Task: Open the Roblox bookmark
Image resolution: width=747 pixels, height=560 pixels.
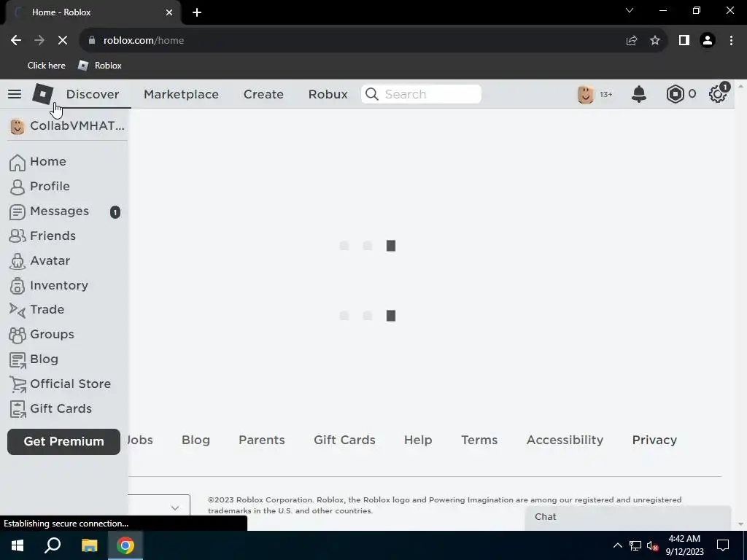Action: [99, 65]
